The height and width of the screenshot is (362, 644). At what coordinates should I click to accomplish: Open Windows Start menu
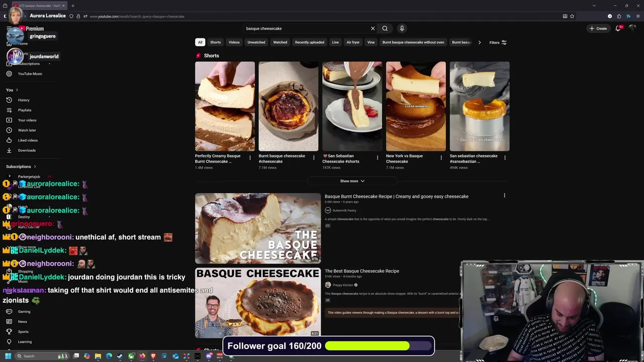tap(8, 356)
